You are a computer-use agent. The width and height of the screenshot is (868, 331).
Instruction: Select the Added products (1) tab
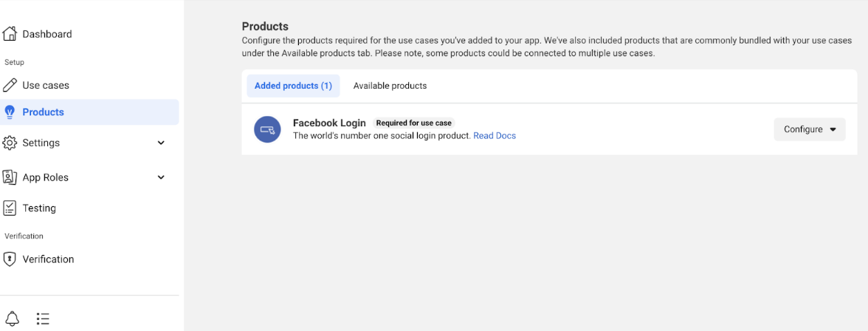(294, 86)
